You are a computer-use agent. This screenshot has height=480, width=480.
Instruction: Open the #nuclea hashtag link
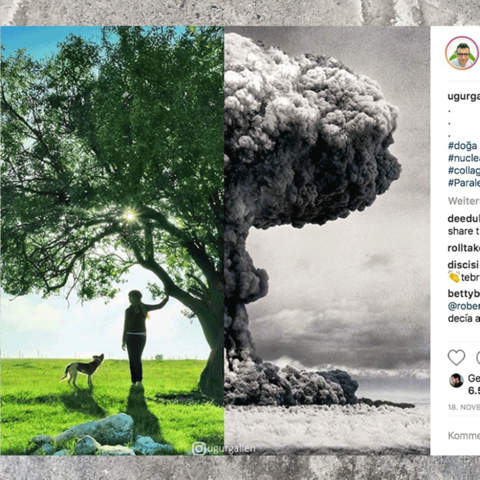tap(464, 158)
